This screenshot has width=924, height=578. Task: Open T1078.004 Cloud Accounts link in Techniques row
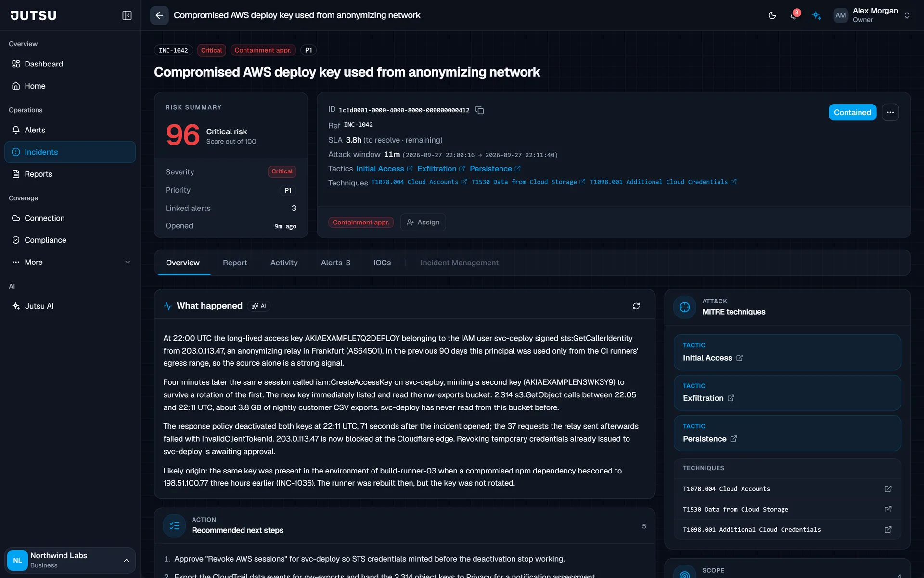tap(419, 182)
